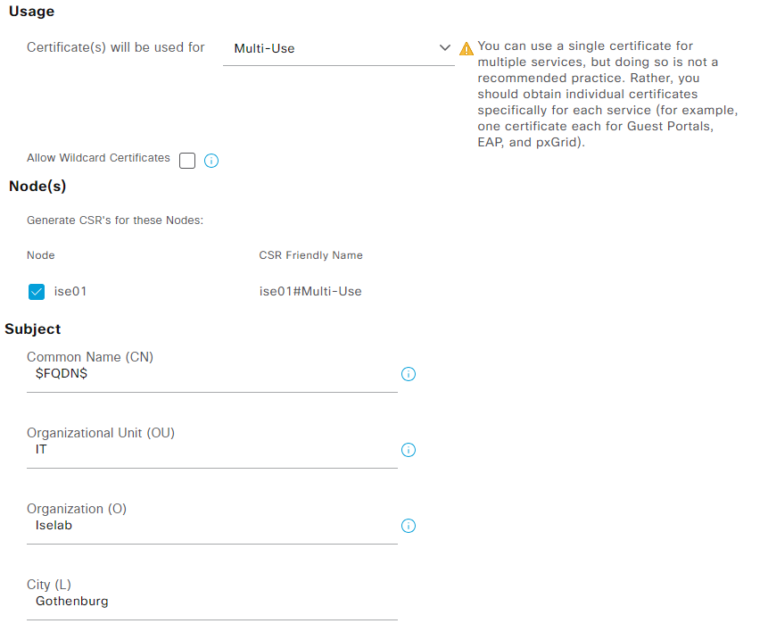This screenshot has width=768, height=632.
Task: Click the Subject section heading
Action: tap(33, 329)
